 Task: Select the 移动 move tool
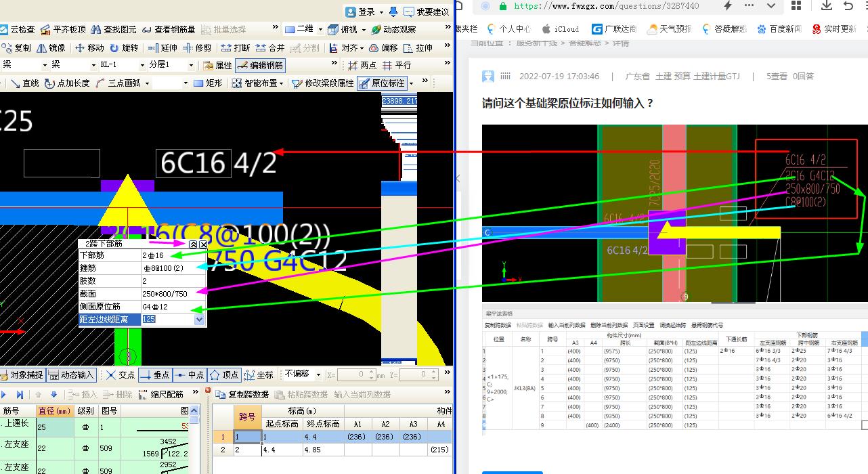pyautogui.click(x=89, y=48)
